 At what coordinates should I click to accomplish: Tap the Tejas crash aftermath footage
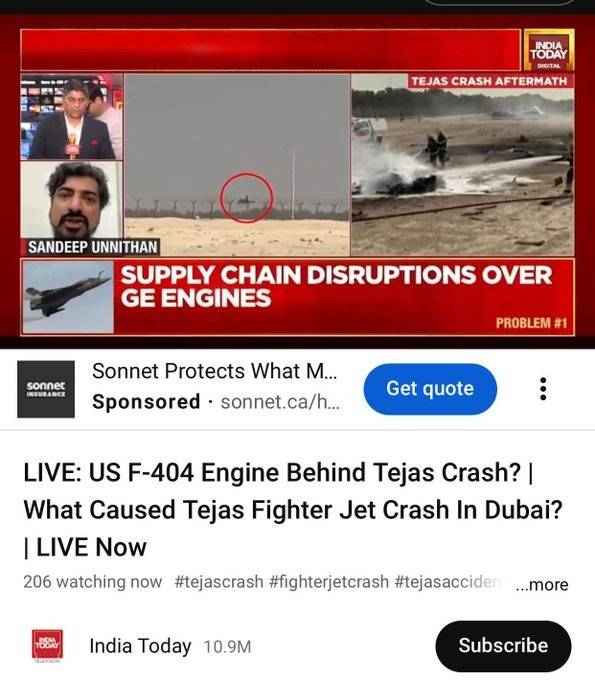[463, 165]
